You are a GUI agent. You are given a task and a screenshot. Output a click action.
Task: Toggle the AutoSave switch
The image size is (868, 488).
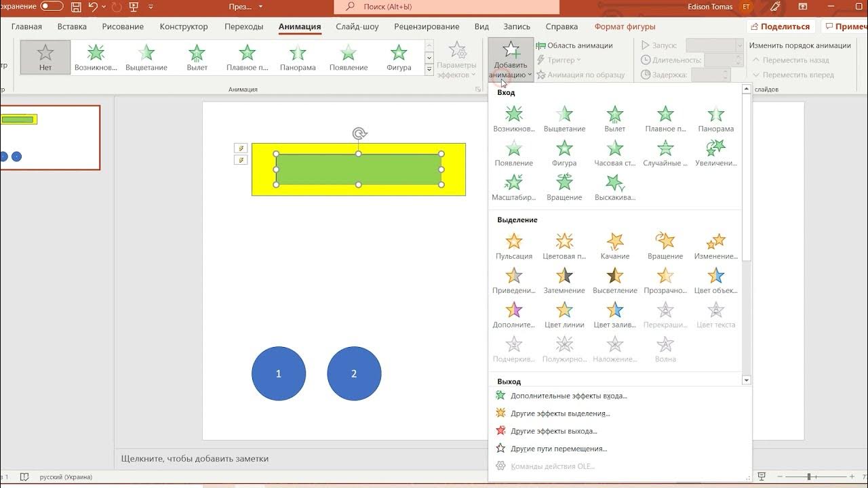[x=52, y=7]
